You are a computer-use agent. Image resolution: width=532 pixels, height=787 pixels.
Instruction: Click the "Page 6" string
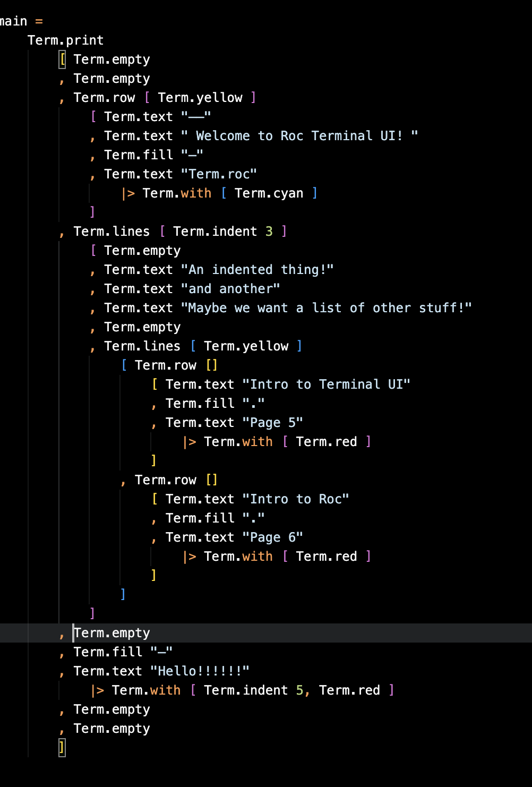(273, 537)
